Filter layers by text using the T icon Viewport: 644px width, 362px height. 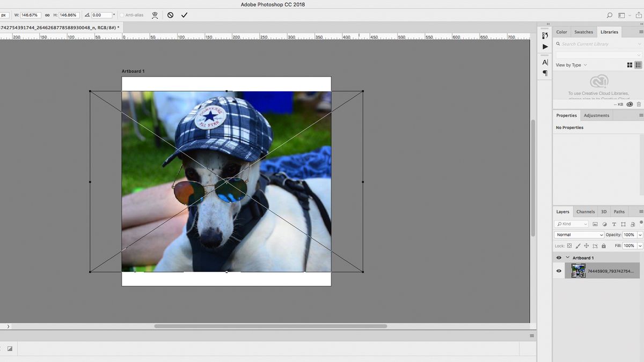[x=614, y=224]
